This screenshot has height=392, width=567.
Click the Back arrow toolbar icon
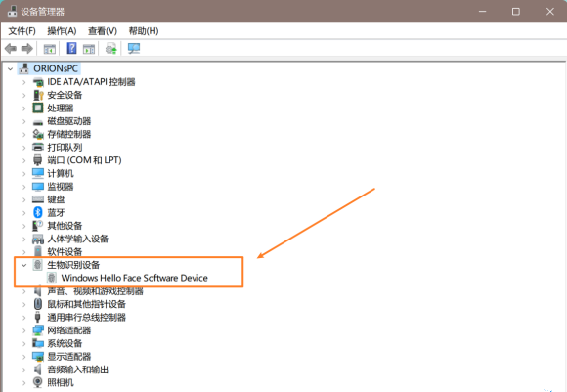(11, 48)
